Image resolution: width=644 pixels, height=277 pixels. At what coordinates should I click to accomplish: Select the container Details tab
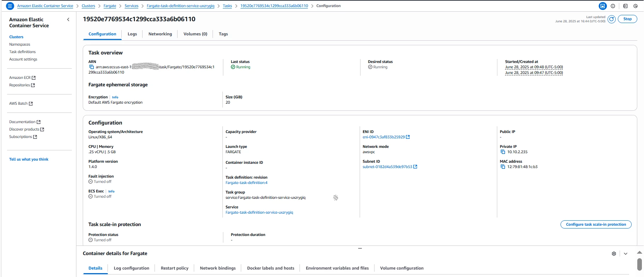coord(95,268)
